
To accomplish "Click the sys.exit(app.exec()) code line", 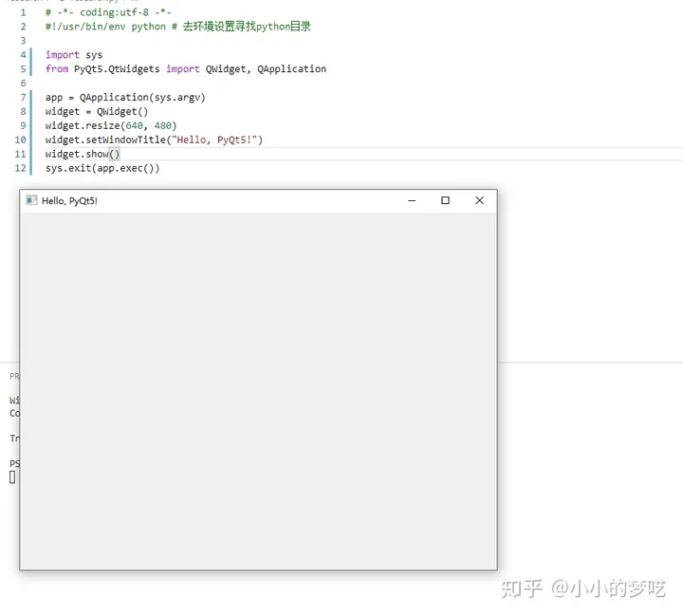I will point(102,168).
